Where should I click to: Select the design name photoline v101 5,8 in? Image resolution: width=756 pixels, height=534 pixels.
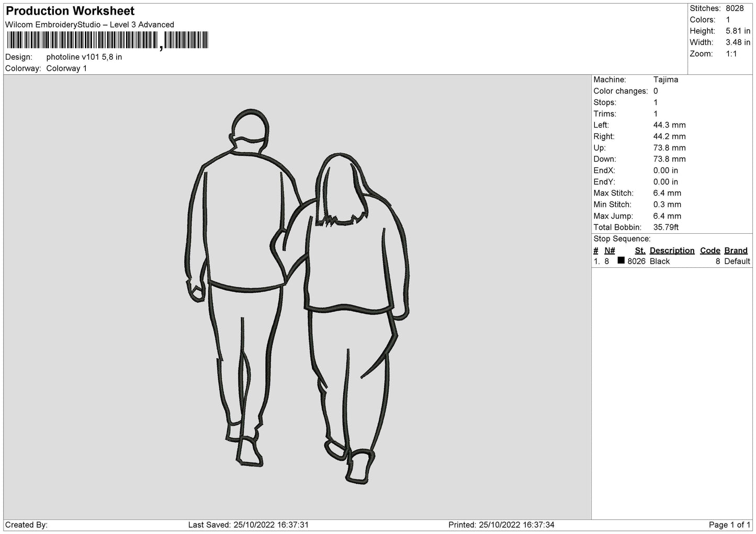[84, 57]
